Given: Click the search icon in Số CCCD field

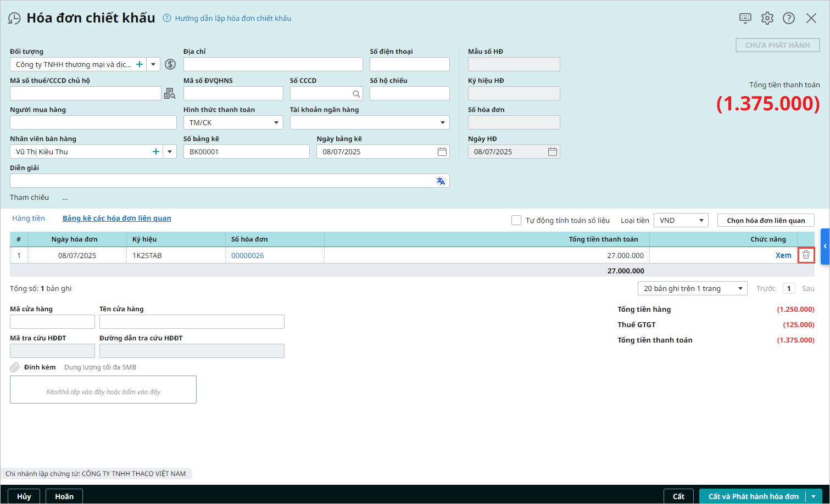Looking at the screenshot, I should pyautogui.click(x=356, y=94).
